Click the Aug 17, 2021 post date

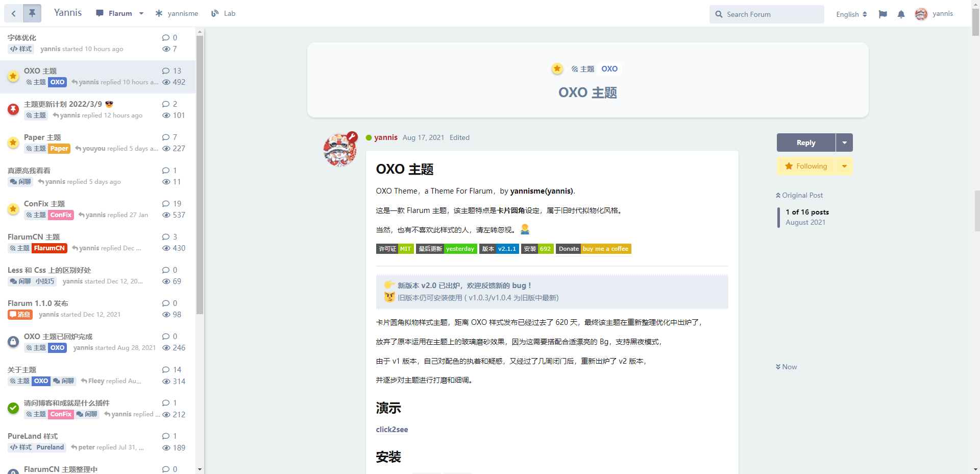tap(423, 137)
